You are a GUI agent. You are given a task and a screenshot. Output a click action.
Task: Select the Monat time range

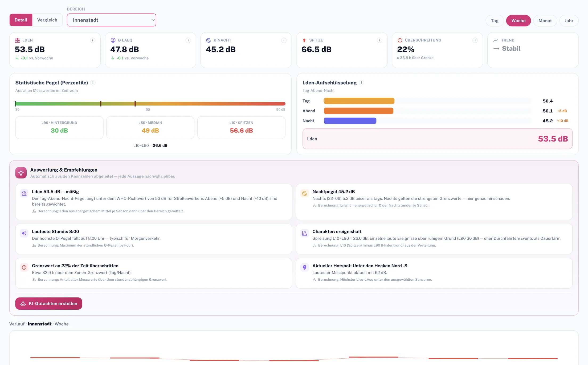click(545, 21)
